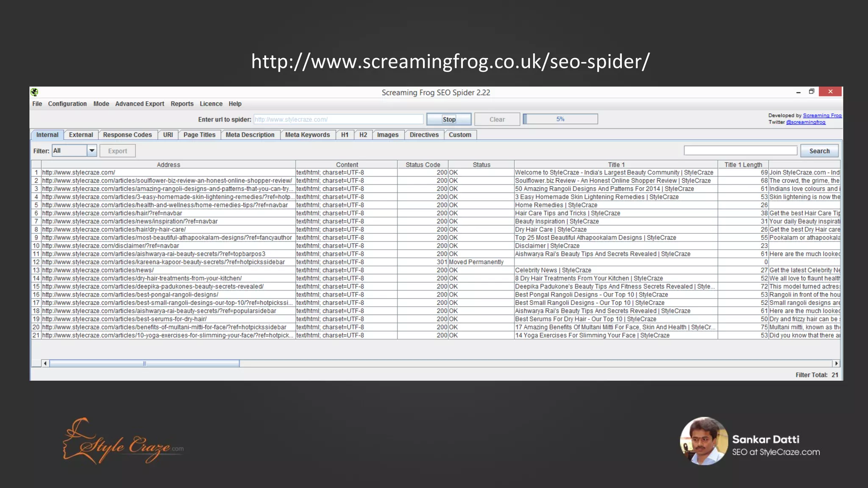
Task: Close the Screaming Frog SEO Spider window
Action: point(830,91)
